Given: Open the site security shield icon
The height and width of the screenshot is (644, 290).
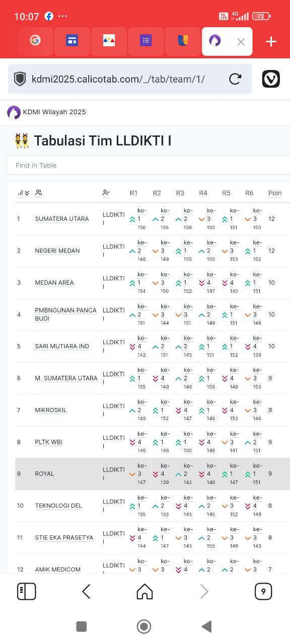Looking at the screenshot, I should (20, 79).
